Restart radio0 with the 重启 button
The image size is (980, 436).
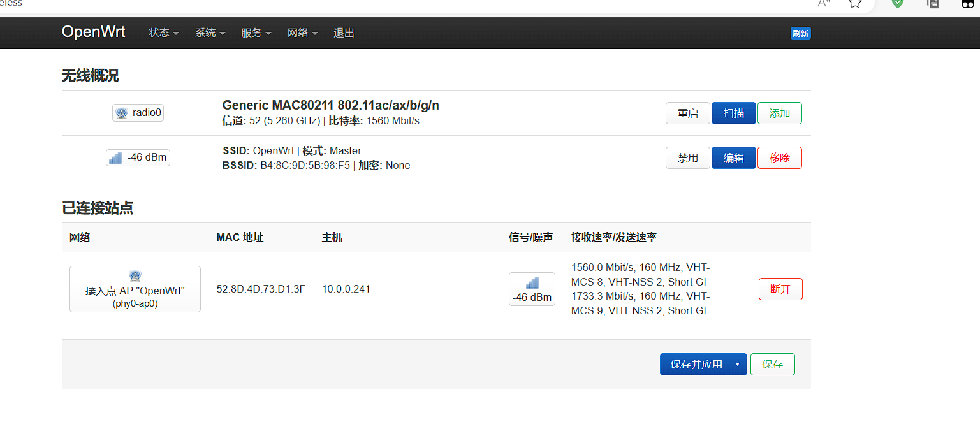point(687,113)
